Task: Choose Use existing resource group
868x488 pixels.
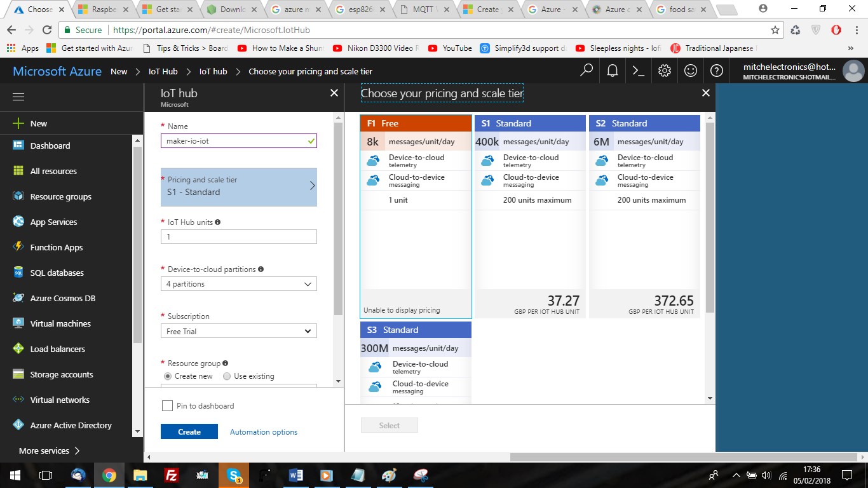Action: (227, 376)
